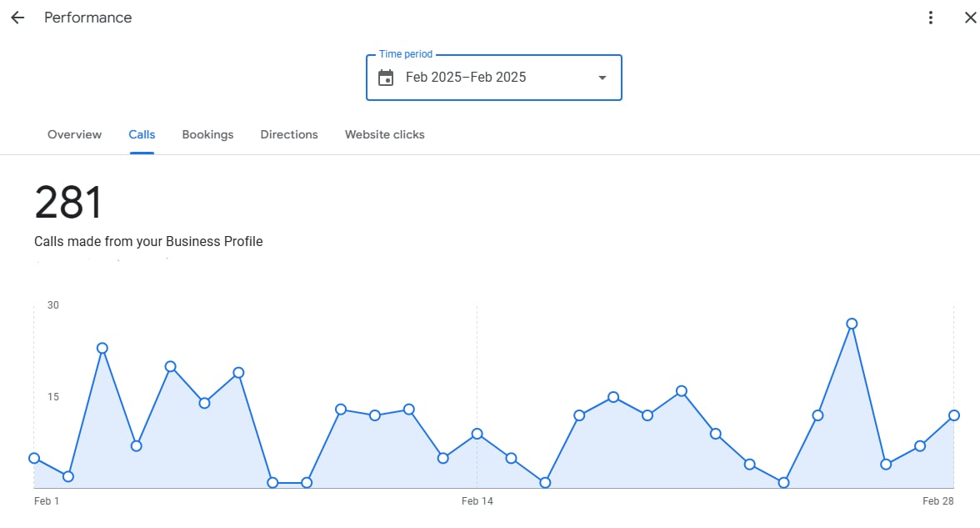This screenshot has height=528, width=980.
Task: Go to the Directions tab
Action: pyautogui.click(x=289, y=134)
